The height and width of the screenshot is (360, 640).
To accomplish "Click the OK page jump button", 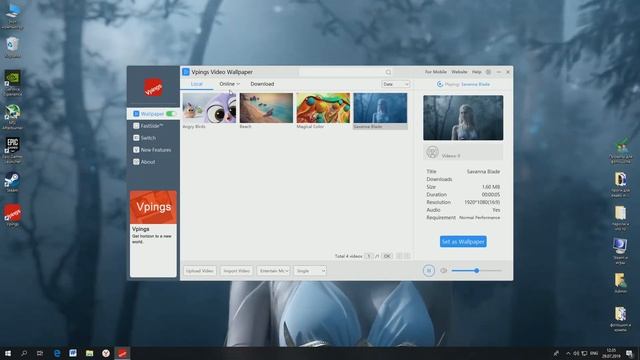I will 387,256.
